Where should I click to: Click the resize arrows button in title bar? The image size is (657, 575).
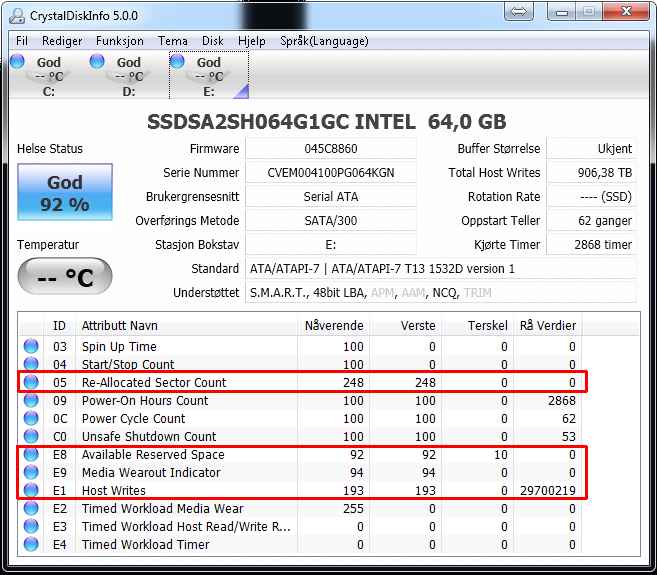519,11
